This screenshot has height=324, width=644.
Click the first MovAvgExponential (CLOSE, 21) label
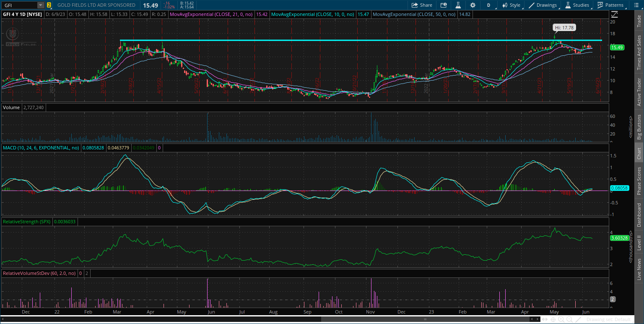212,14
